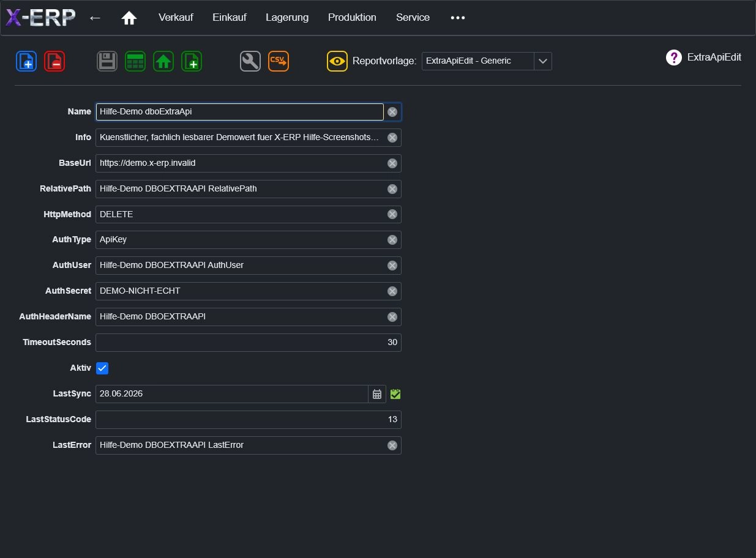Clear the HttpMethod field value
The image size is (756, 558).
pos(392,214)
